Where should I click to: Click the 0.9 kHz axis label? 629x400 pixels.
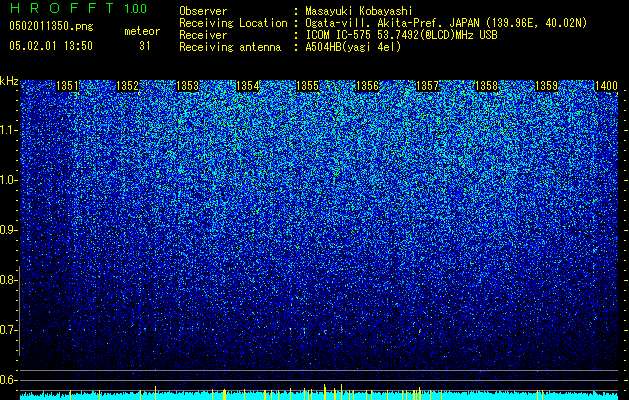8,230
